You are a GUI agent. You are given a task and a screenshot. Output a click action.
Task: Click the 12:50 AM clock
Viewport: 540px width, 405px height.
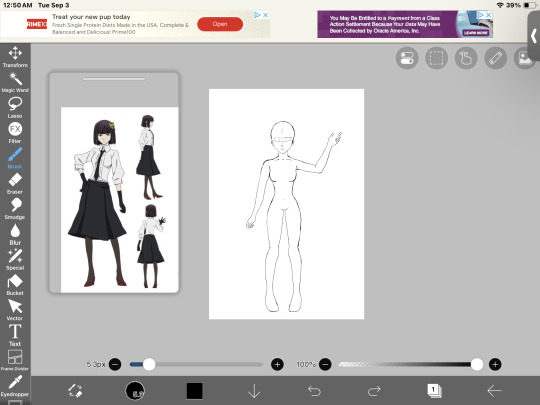coord(17,5)
